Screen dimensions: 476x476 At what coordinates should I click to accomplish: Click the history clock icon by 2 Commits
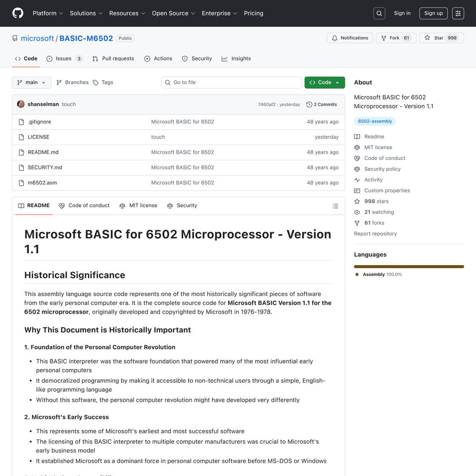pos(309,104)
